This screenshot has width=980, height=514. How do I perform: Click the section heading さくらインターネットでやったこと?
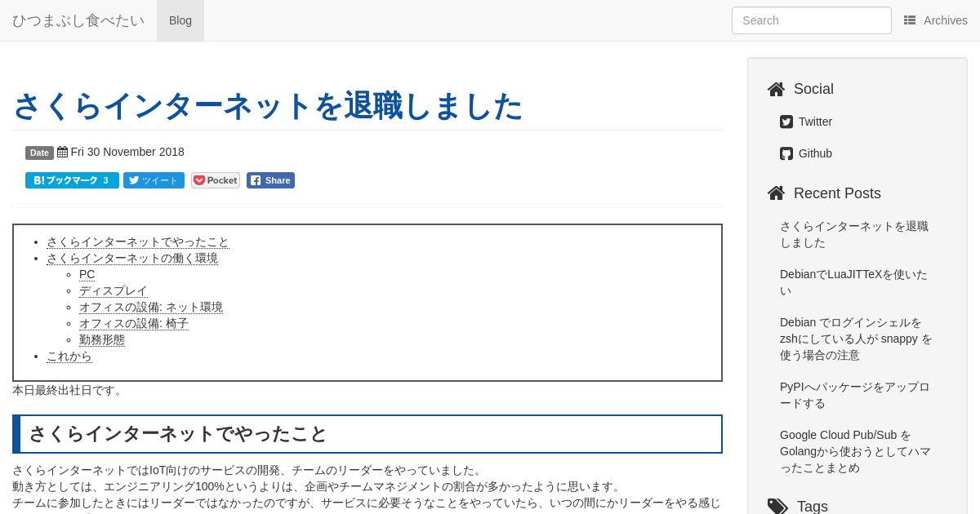(x=178, y=434)
